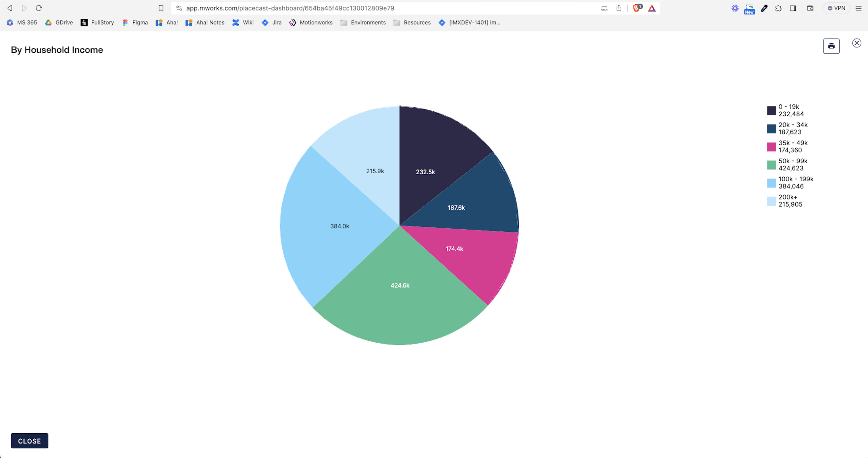Click the 187,623 legend value
Viewport: 868px width, 458px height.
coord(790,132)
